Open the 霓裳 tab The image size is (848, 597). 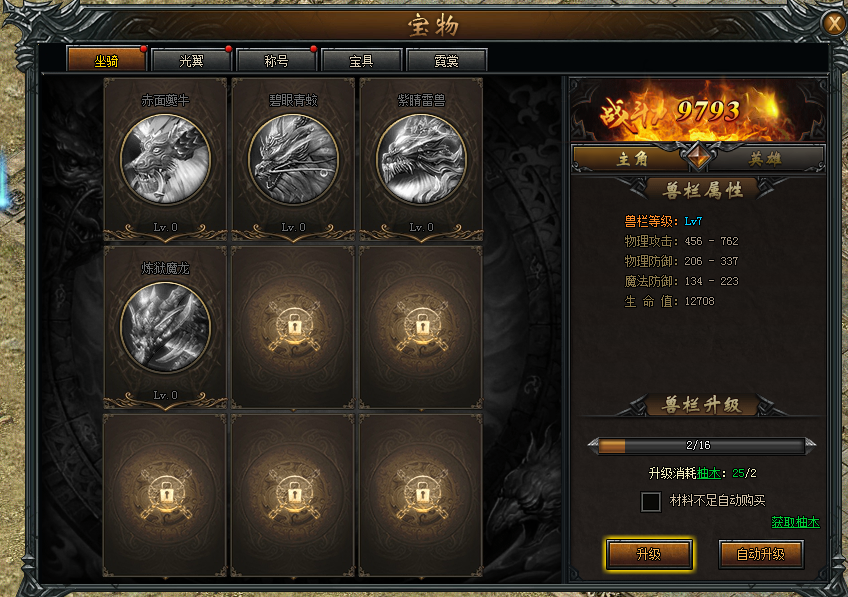click(446, 61)
